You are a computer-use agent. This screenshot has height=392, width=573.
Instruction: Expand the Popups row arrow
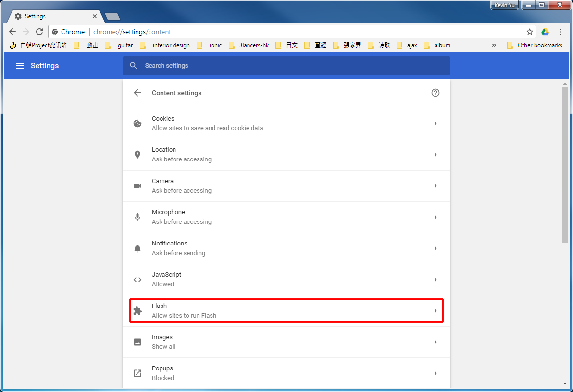pyautogui.click(x=435, y=373)
